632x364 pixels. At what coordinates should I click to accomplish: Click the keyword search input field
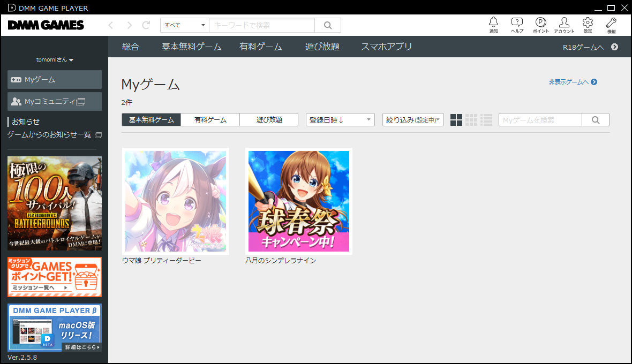(261, 25)
